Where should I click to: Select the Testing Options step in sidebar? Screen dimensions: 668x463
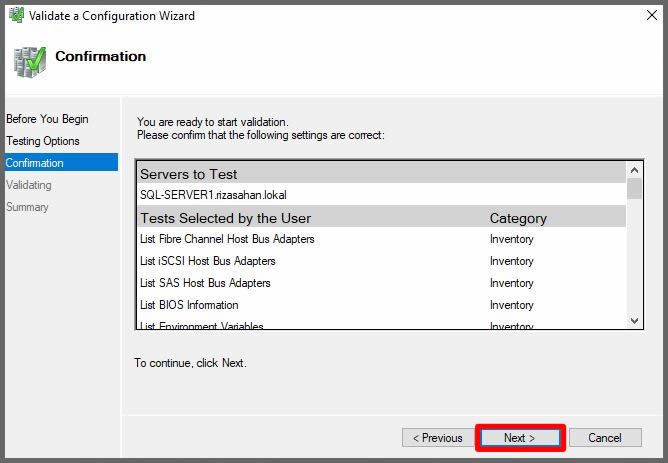coord(43,141)
